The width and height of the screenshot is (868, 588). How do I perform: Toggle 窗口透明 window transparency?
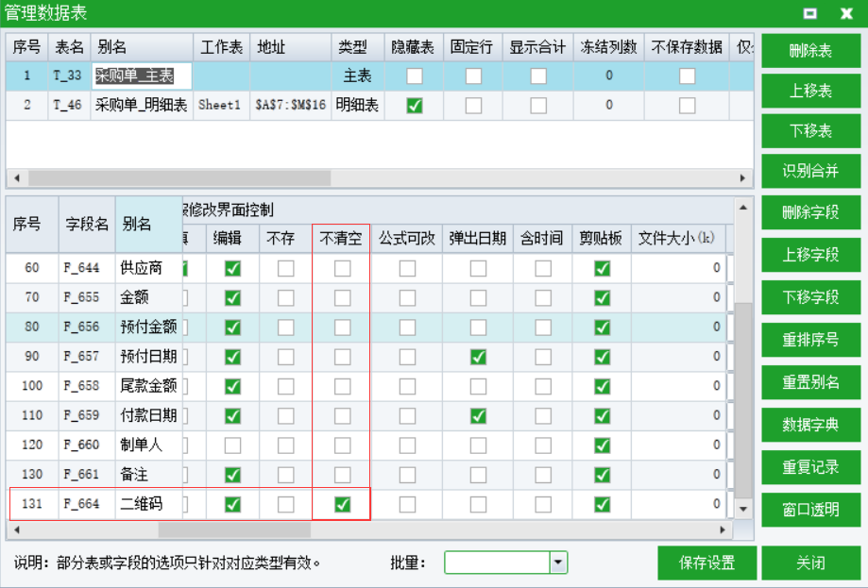coord(810,510)
